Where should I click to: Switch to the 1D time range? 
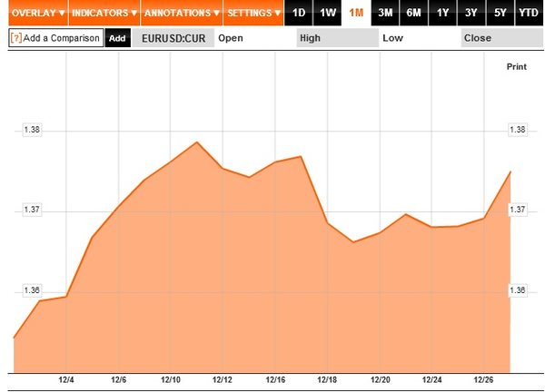tap(299, 13)
